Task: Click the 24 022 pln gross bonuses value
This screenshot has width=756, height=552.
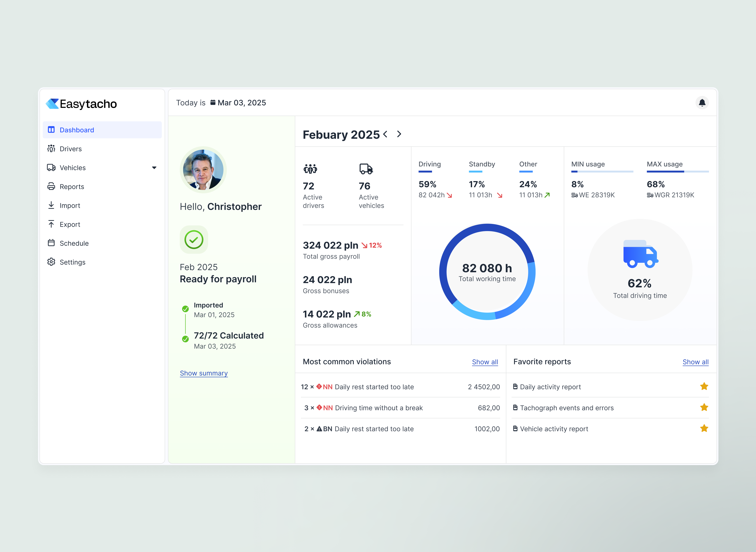Action: [x=327, y=280]
